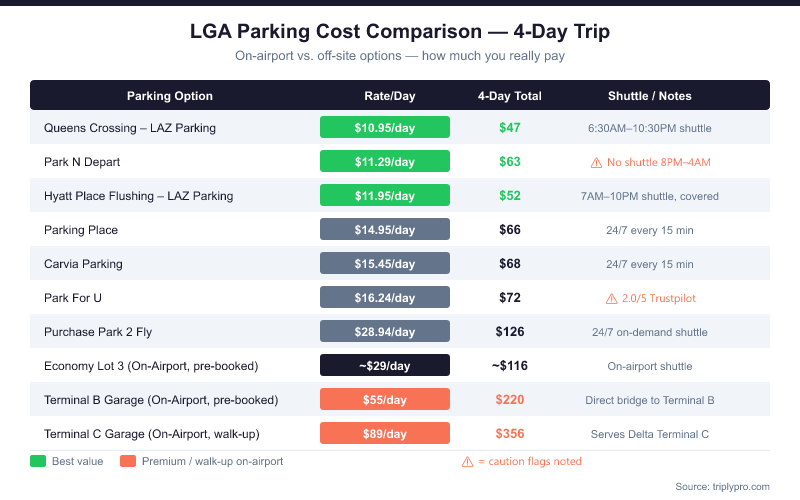
Task: Click the orange Premium walk-up legend swatch
Action: pyautogui.click(x=127, y=462)
